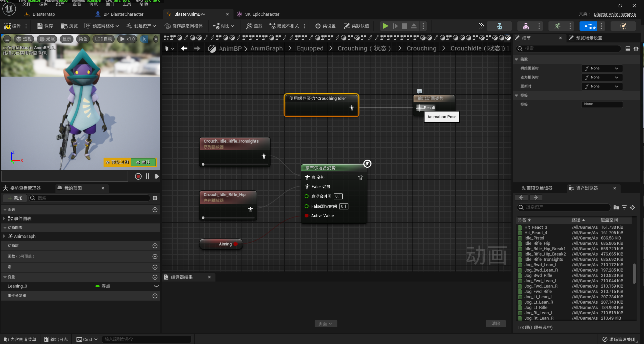Navigate forward in the graph breadcrumb
The width and height of the screenshot is (644, 344).
(x=197, y=48)
